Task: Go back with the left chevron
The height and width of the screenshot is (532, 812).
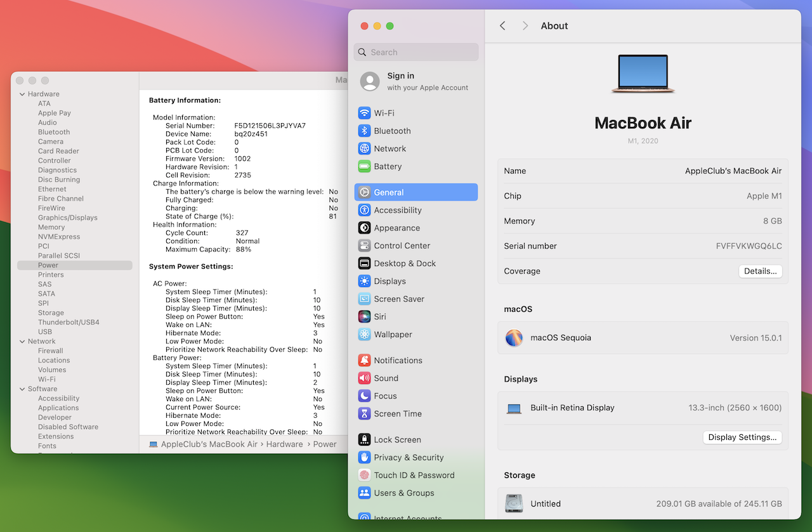Action: click(502, 26)
